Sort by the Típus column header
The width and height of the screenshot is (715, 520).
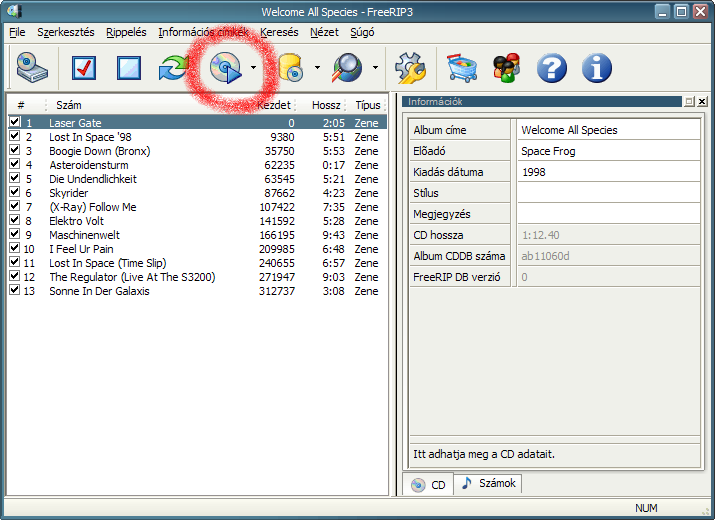click(x=368, y=105)
